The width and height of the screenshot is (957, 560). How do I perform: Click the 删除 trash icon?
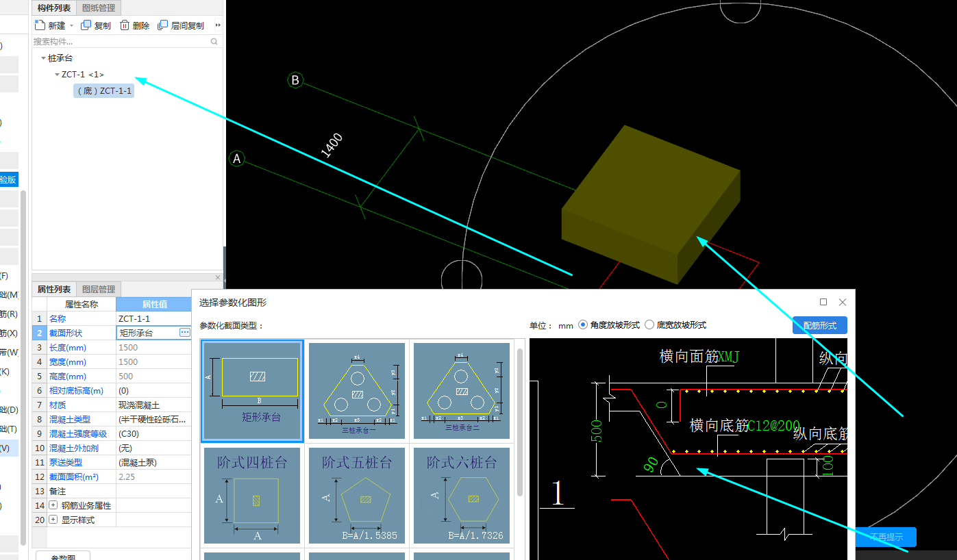click(125, 25)
